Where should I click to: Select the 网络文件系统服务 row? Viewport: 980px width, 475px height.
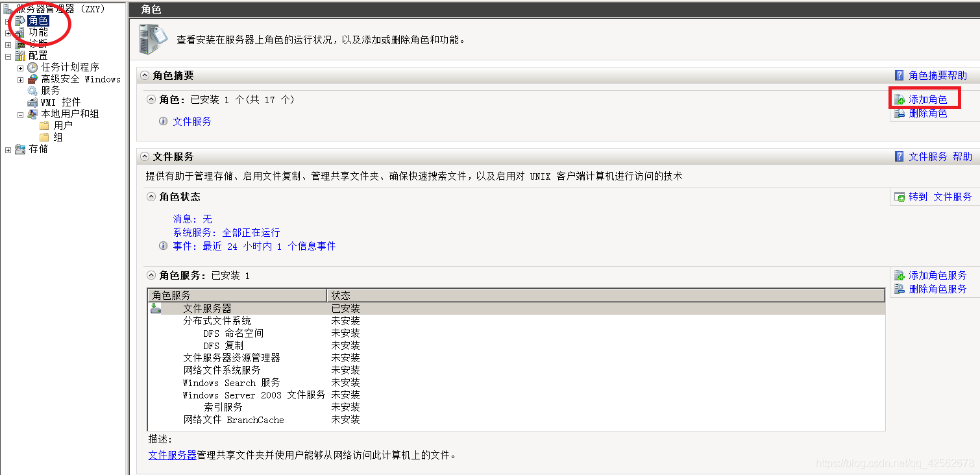[517, 370]
